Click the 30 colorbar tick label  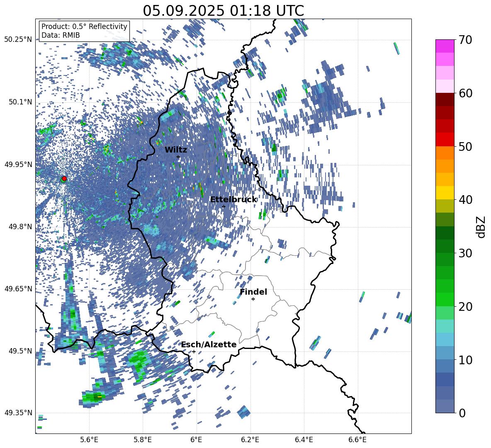465,253
